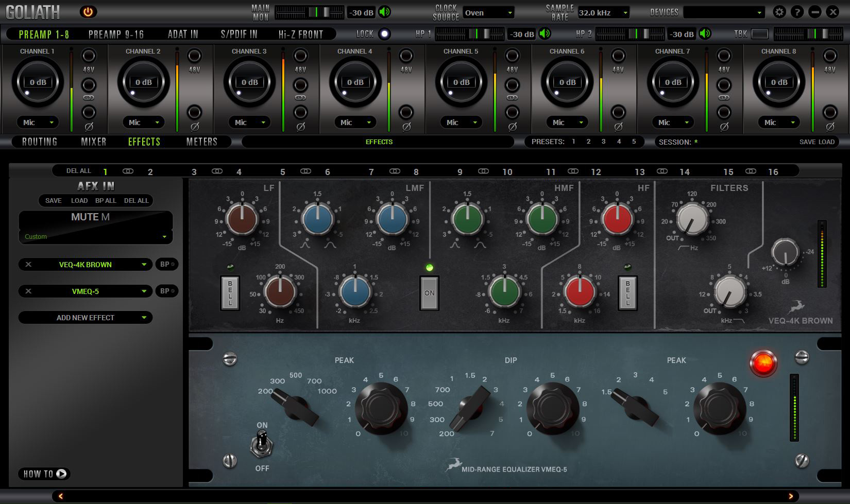Screen dimensions: 850x504
Task: Select preset number 3
Action: [603, 141]
